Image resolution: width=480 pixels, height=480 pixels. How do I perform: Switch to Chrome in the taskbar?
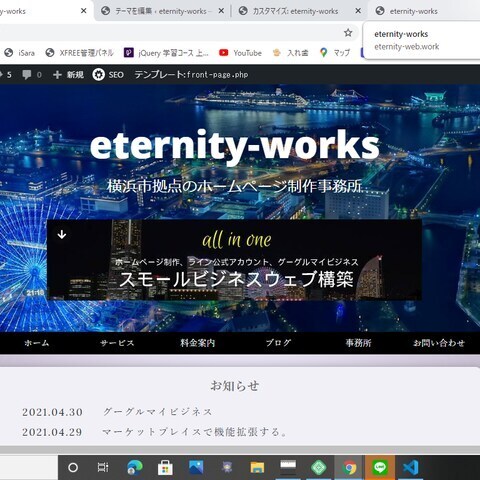(349, 468)
